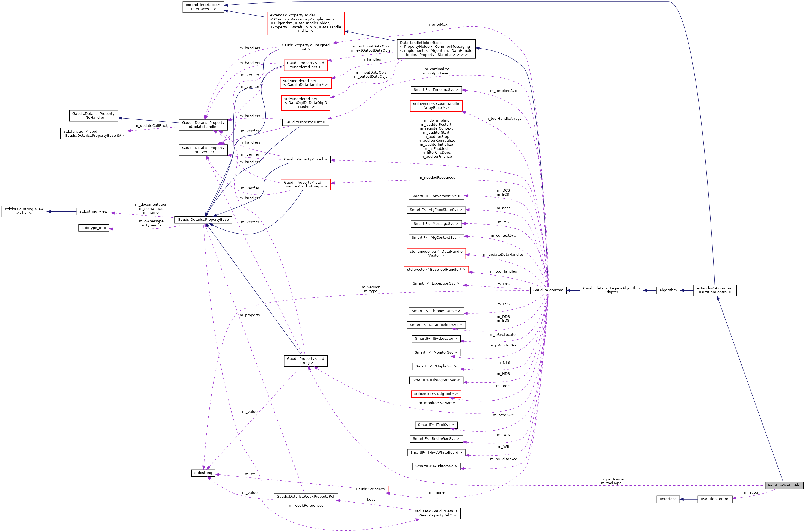Click the extends< Algorithm, IPartitionControl > node
Viewport: 805px width, 532px height.
pos(714,290)
